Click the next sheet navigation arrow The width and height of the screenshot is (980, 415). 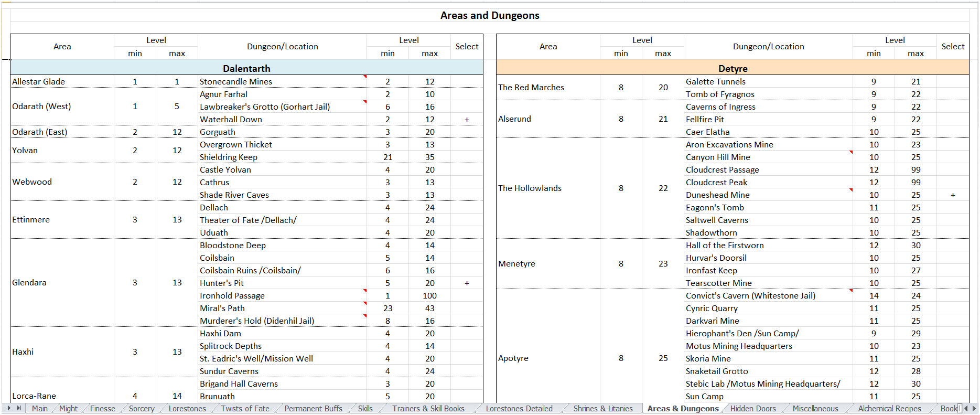click(9, 408)
